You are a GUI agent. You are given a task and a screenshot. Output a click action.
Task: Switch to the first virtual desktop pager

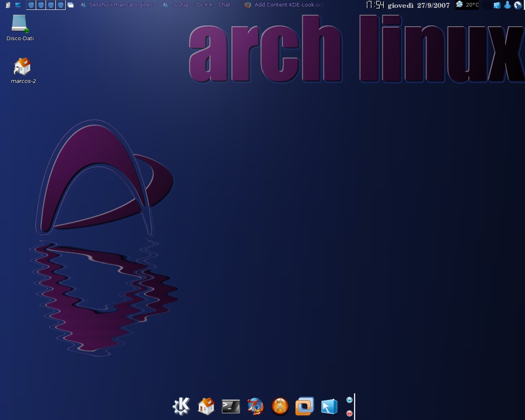point(31,5)
